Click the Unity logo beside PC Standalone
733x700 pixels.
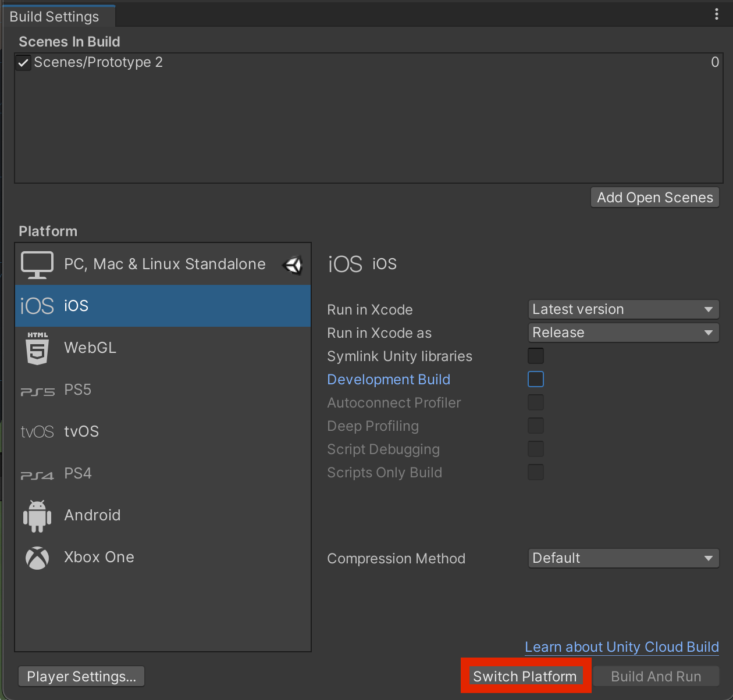point(293,265)
